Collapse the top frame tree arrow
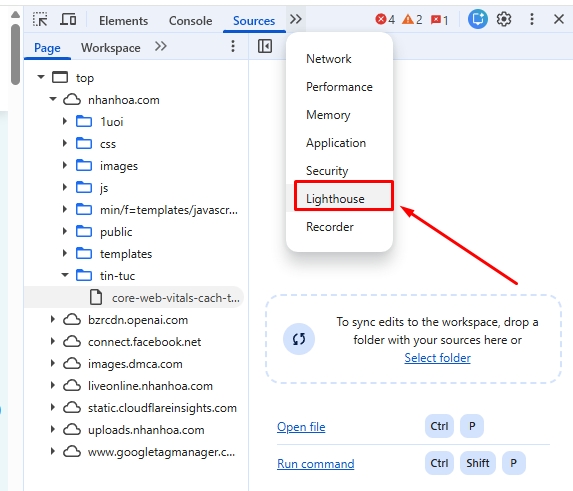573x491 pixels. (41, 77)
